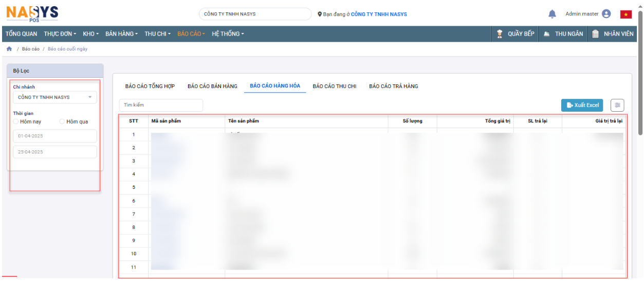Open the Thực Đơn dropdown menu
The height and width of the screenshot is (281, 644).
pyautogui.click(x=60, y=34)
